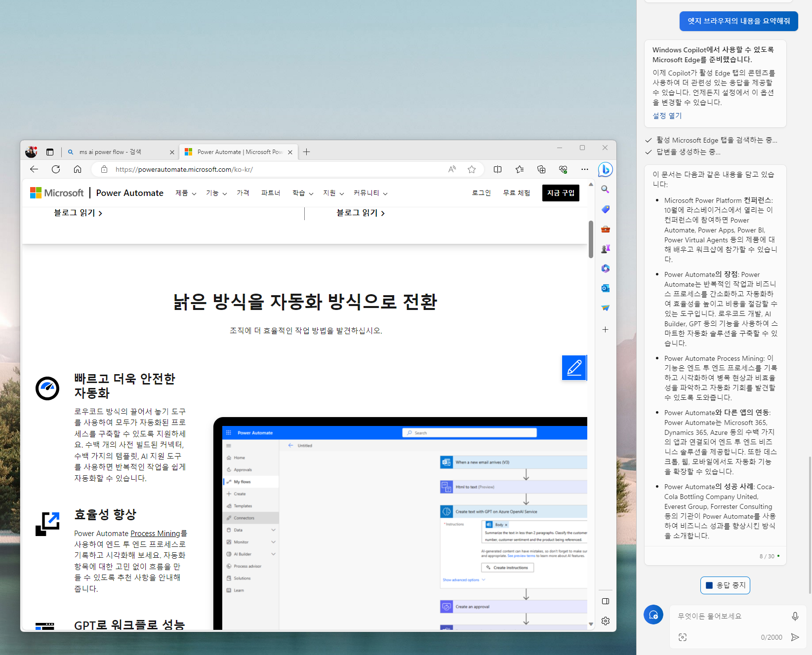The image size is (812, 655).
Task: Close the Power Automate tab
Action: [x=290, y=152]
